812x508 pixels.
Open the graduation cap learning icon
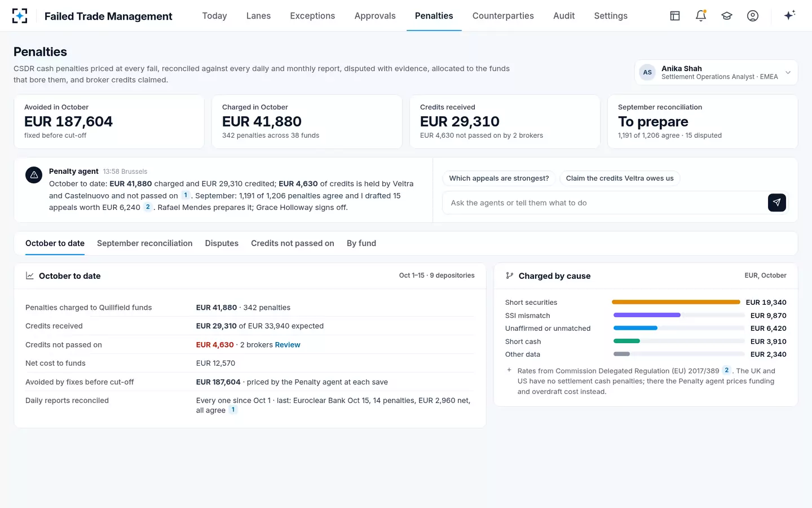tap(727, 16)
